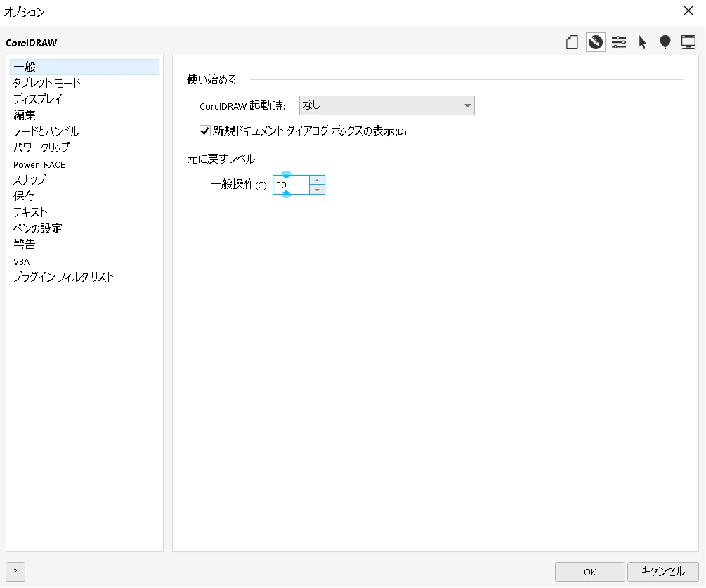Image resolution: width=706 pixels, height=588 pixels.
Task: Increase 一般操作 undo level with up arrow
Action: click(317, 180)
